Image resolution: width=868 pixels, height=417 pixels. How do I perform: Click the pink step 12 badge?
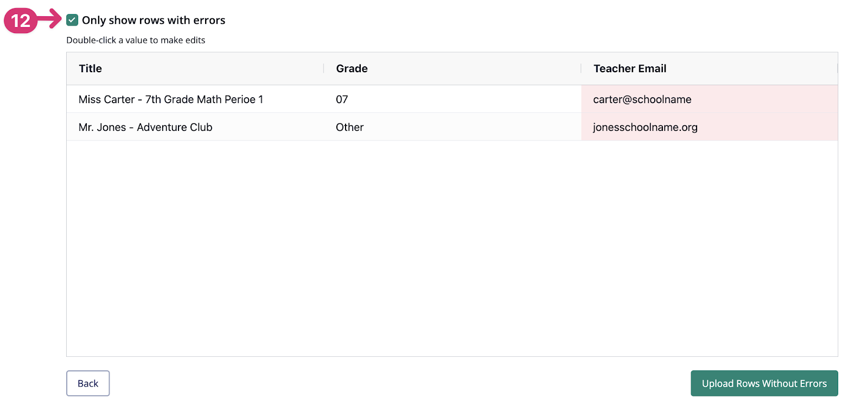pyautogui.click(x=21, y=21)
